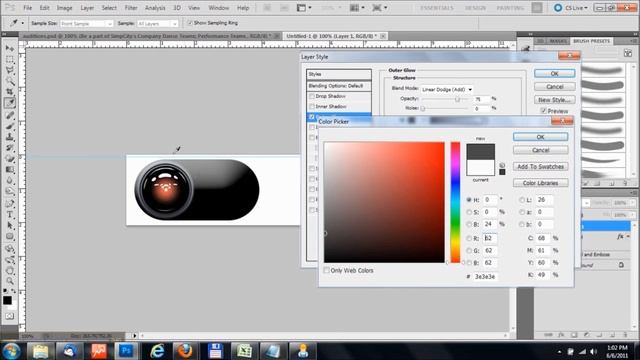The width and height of the screenshot is (640, 360).
Task: Check Only Web Colors
Action: tap(327, 270)
